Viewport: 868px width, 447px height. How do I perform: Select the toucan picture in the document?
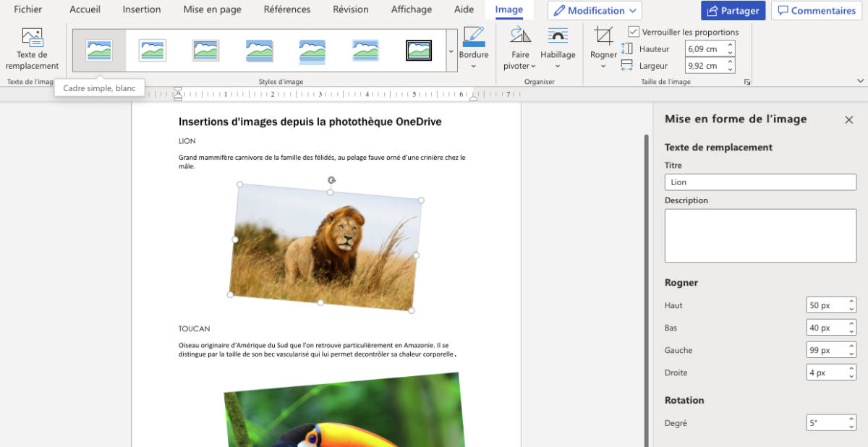[x=344, y=410]
